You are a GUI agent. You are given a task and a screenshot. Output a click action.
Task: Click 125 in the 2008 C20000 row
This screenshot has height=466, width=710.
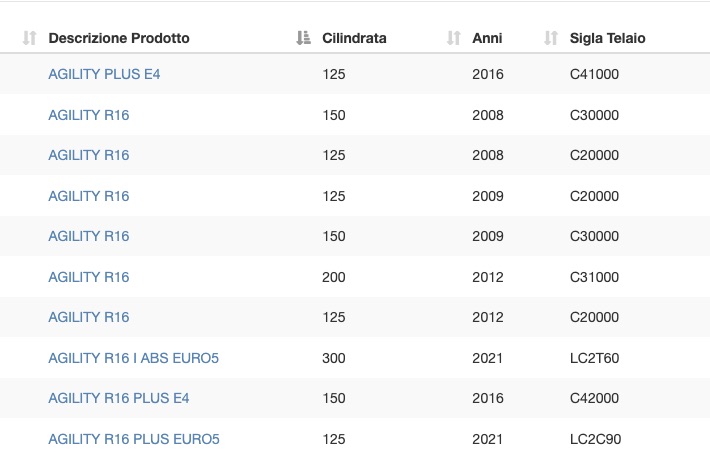click(x=334, y=155)
